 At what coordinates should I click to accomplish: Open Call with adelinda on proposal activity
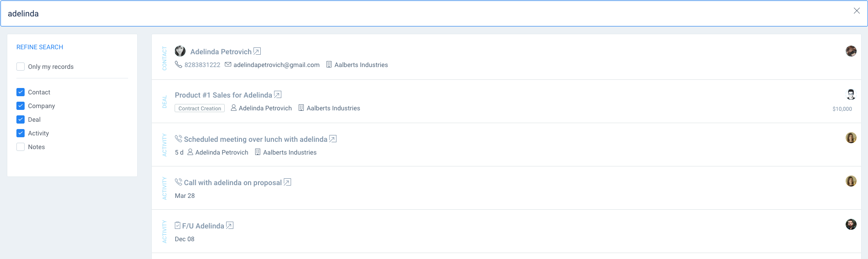tap(232, 182)
